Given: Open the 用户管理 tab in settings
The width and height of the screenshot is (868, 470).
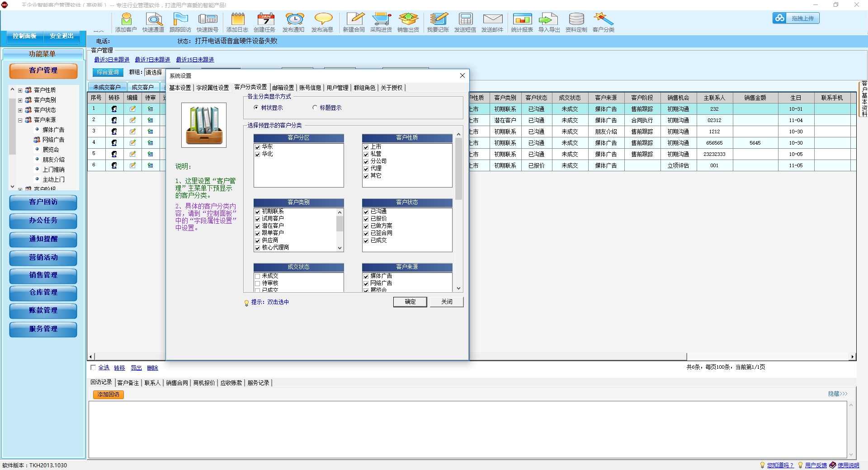Looking at the screenshot, I should [337, 88].
